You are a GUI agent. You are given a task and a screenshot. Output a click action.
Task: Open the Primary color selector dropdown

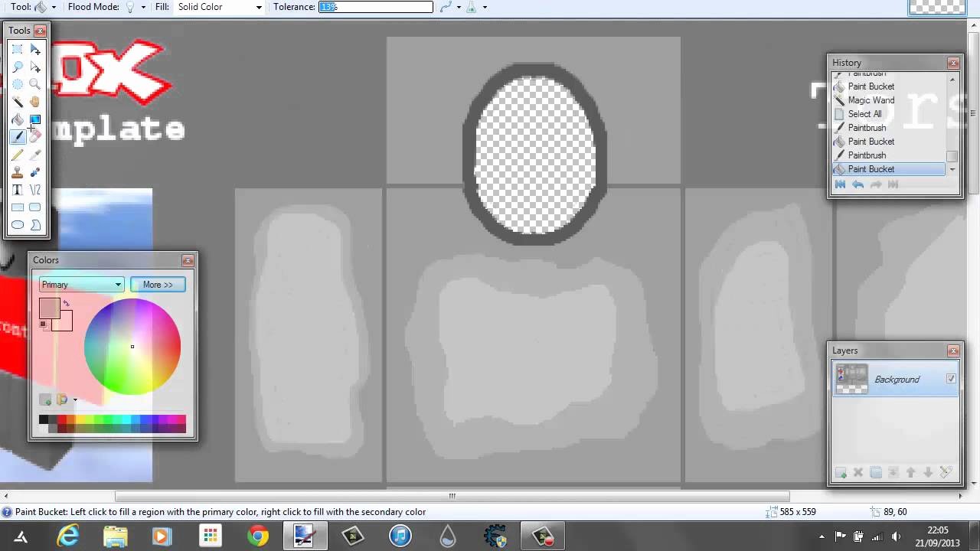[81, 285]
